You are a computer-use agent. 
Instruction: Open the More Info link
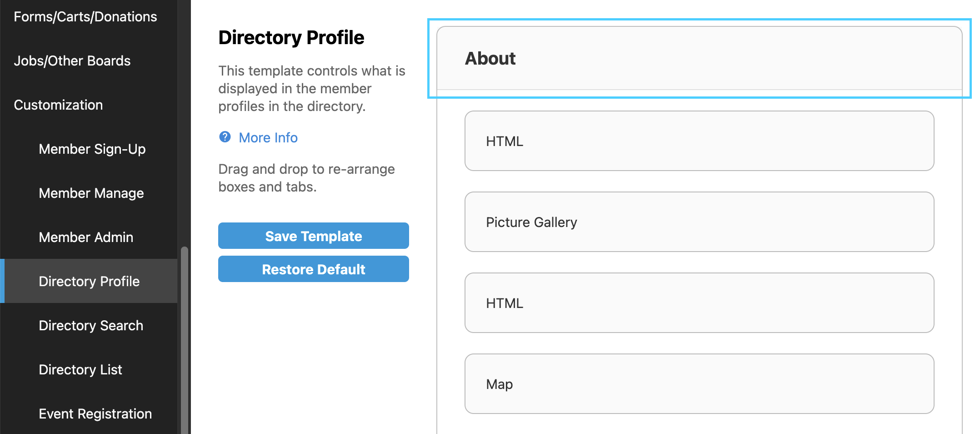[x=268, y=137]
